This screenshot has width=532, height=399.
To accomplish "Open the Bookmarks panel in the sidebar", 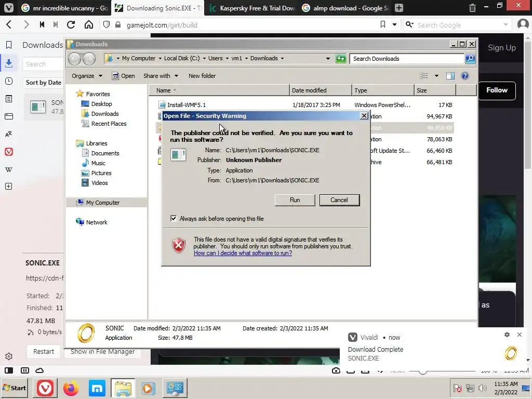I will point(9,45).
